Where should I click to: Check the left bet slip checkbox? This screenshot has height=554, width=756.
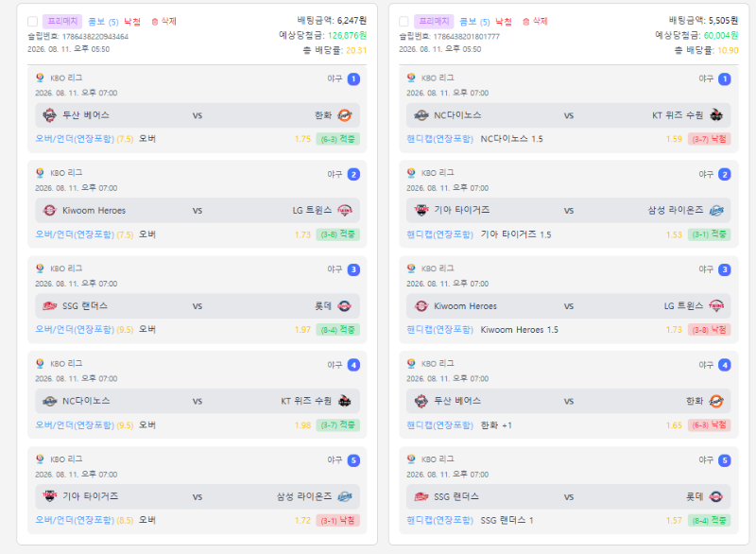(33, 21)
